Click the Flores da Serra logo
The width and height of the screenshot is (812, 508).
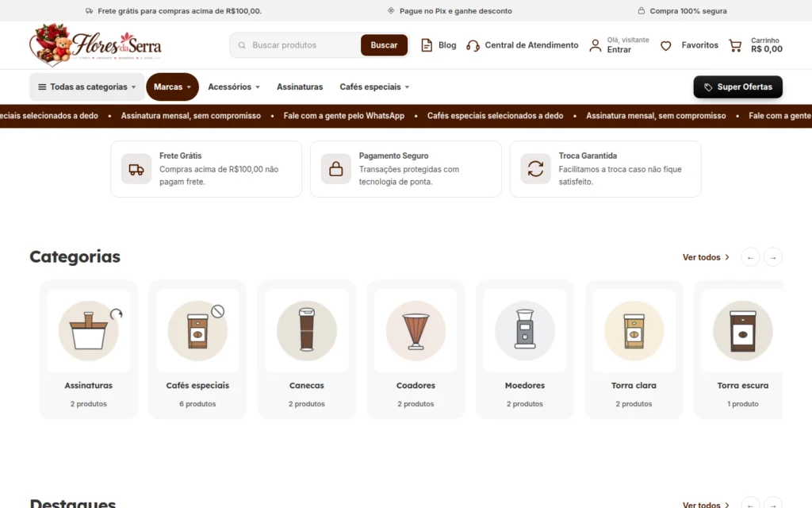pyautogui.click(x=96, y=45)
